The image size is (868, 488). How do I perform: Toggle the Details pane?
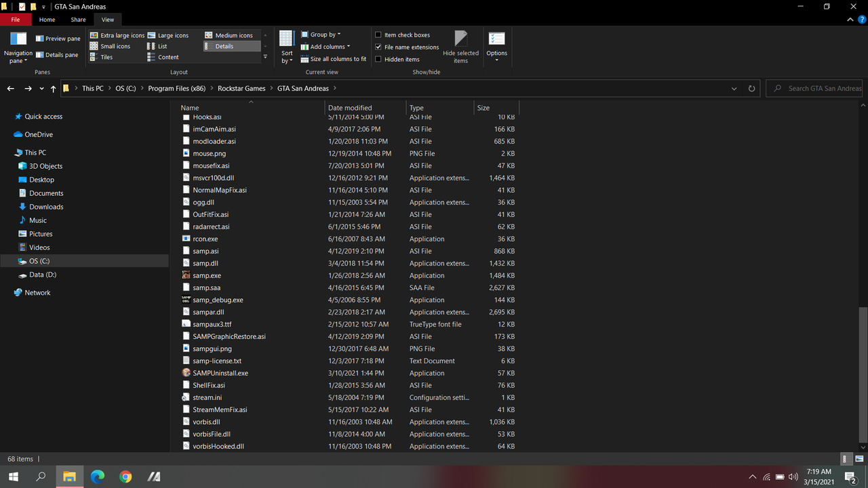57,55
